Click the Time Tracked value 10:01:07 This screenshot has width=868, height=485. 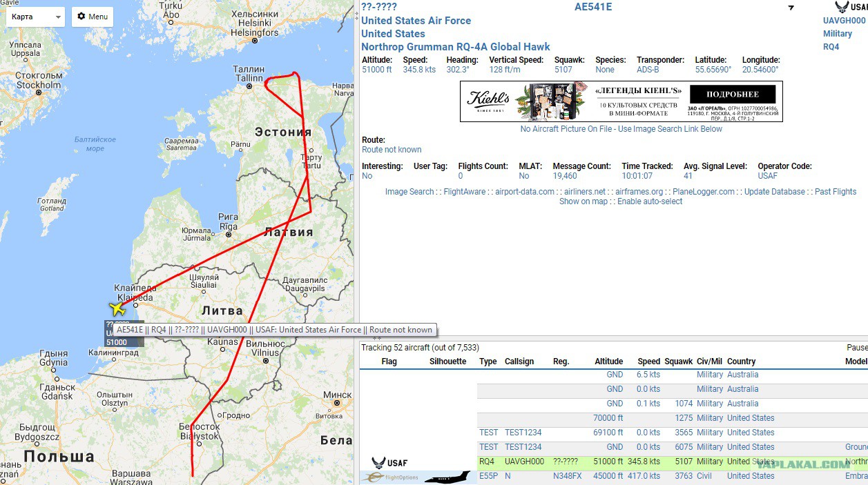(x=637, y=176)
